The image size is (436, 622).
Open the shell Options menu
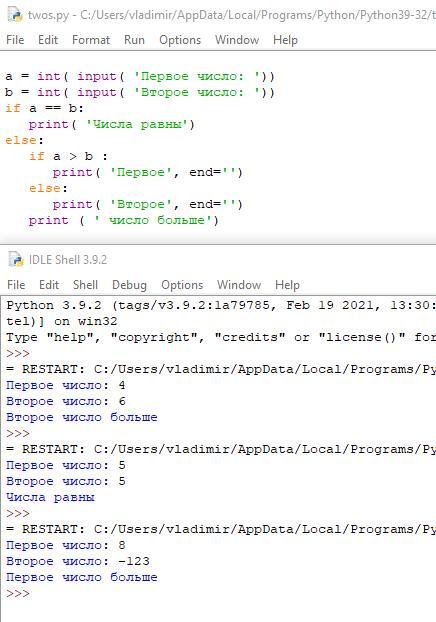pos(182,285)
